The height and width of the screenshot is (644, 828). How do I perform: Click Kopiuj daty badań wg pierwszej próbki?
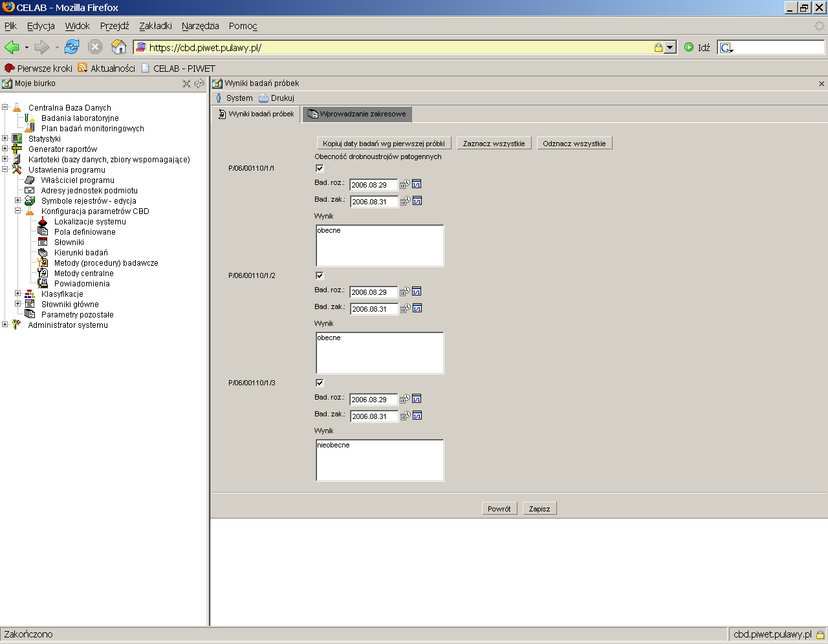coord(384,144)
